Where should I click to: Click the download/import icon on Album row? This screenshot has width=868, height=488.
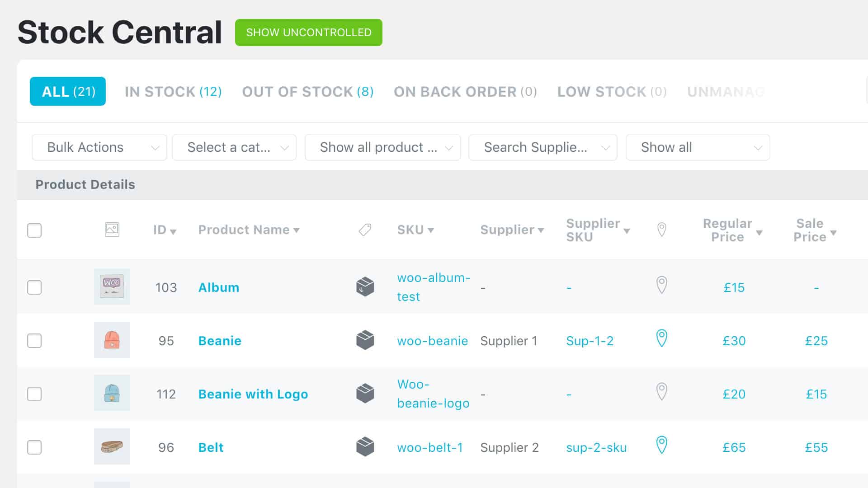(x=365, y=287)
